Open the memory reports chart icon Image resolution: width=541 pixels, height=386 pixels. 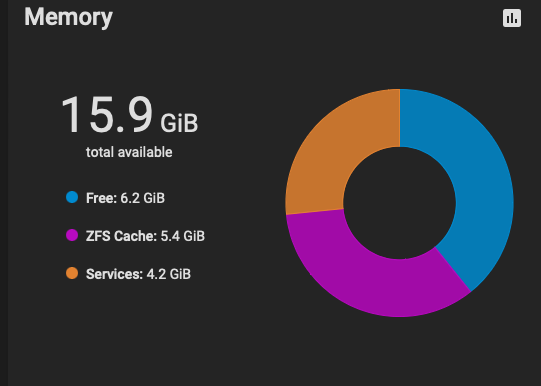tap(512, 18)
